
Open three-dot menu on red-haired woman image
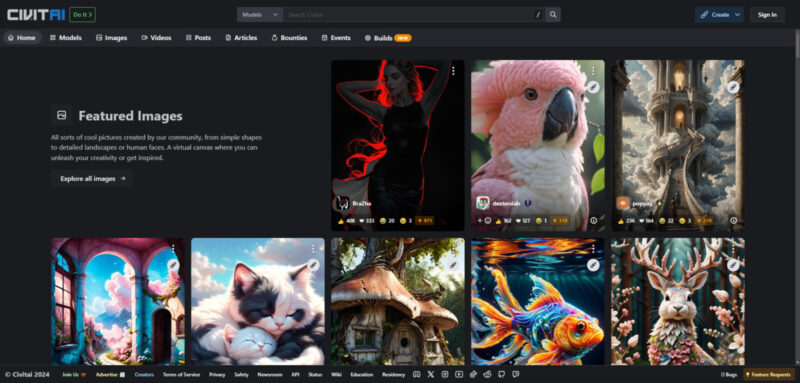click(453, 71)
